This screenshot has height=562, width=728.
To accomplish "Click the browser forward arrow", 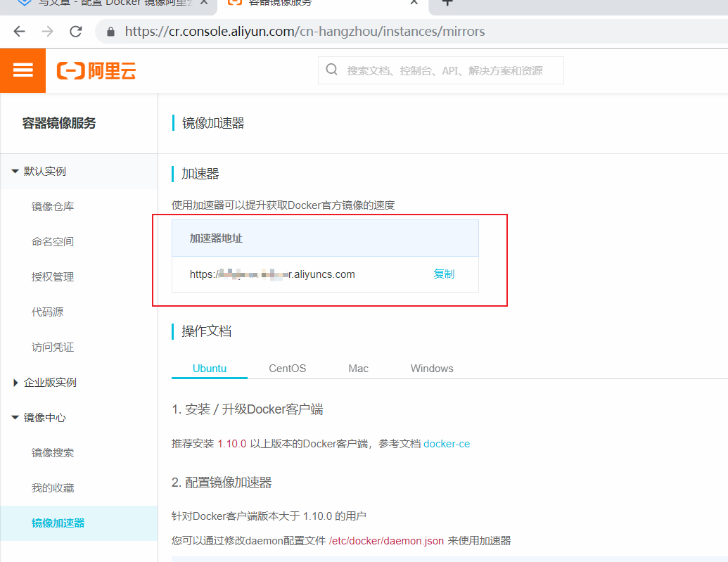I will (x=47, y=32).
